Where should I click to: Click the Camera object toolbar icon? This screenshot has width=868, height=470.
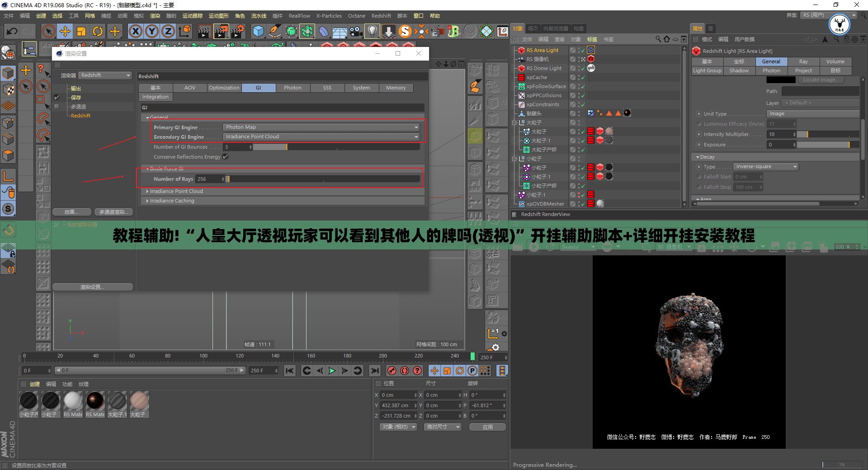(x=356, y=31)
